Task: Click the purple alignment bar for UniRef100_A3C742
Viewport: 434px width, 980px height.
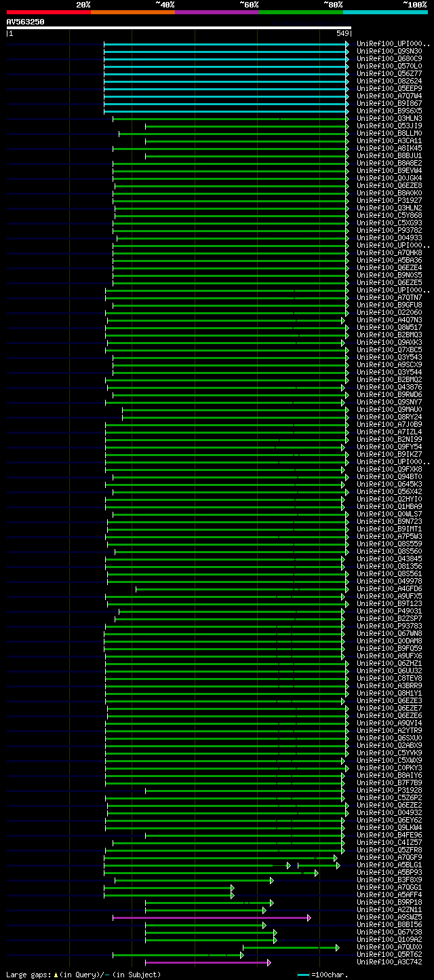Action: pos(208,962)
